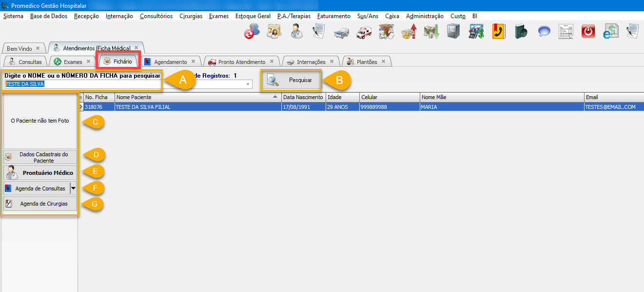The width and height of the screenshot is (644, 292).
Task: Open the safe vault toolbar icon
Action: pos(453,32)
